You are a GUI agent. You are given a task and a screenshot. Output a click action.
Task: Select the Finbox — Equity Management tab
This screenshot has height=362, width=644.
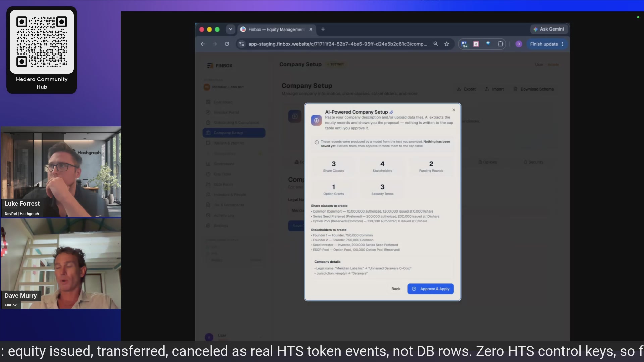276,29
